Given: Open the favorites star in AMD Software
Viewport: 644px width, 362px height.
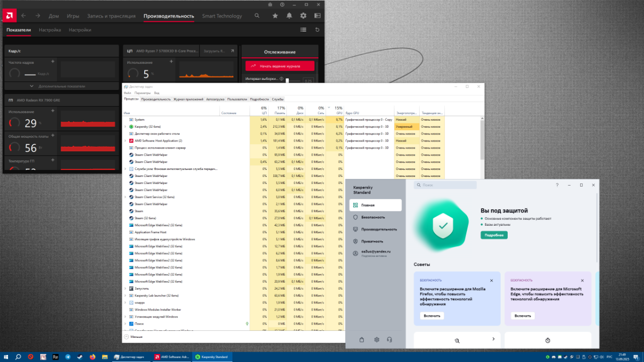Looking at the screenshot, I should 275,16.
